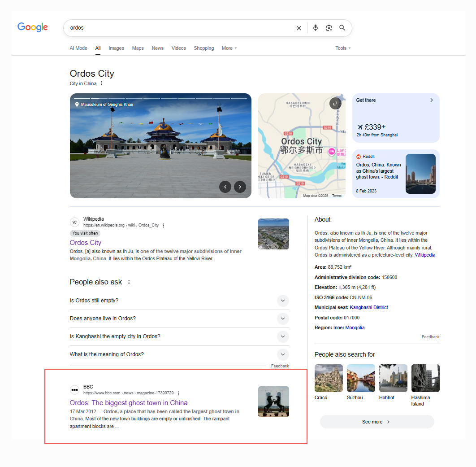Expand Does anyone live in Ordos?
Screen dimensions: 476x467
(x=179, y=319)
